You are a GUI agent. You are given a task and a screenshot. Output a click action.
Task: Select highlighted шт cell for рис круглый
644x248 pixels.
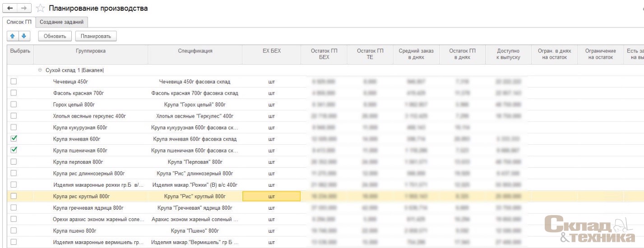coord(271,196)
